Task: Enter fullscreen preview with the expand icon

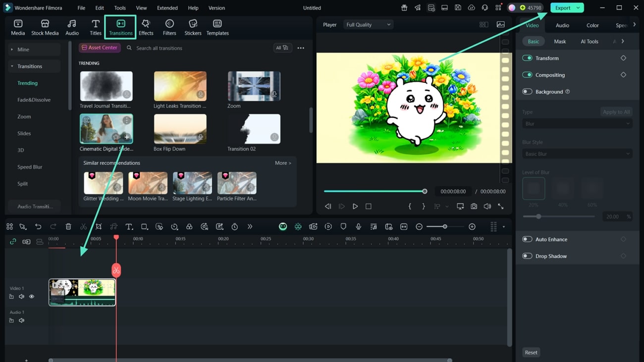Action: pyautogui.click(x=501, y=206)
